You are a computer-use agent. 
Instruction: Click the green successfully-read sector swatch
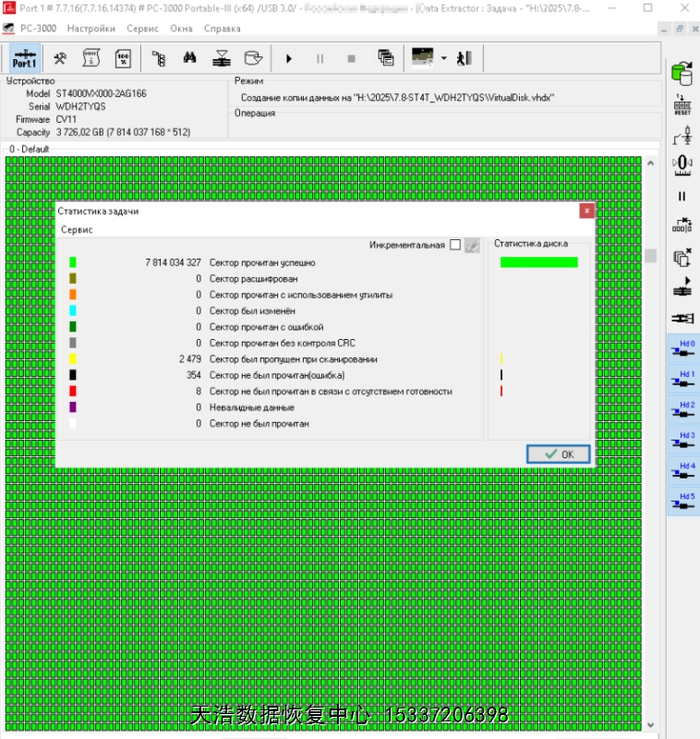click(x=73, y=262)
